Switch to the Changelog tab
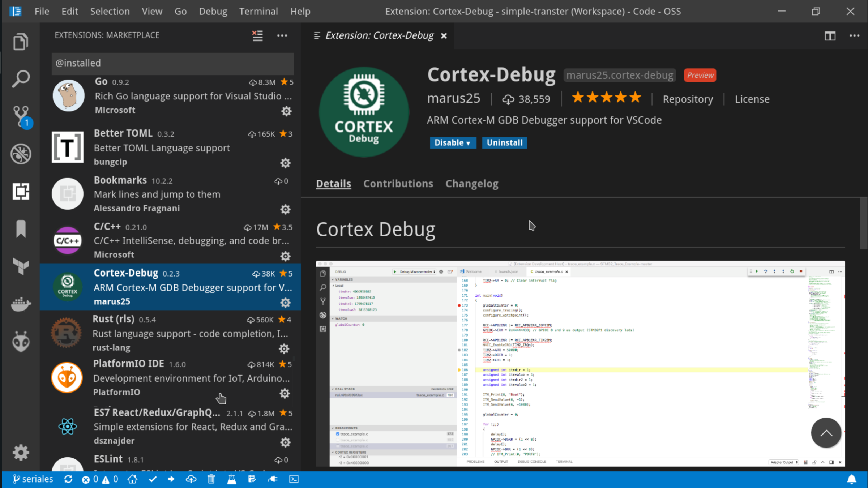This screenshot has height=488, width=868. coord(471,184)
